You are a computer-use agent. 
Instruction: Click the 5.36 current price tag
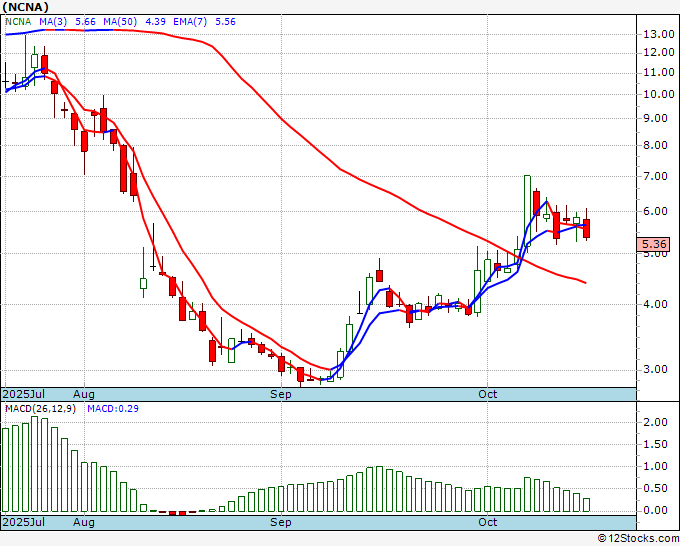coord(654,244)
